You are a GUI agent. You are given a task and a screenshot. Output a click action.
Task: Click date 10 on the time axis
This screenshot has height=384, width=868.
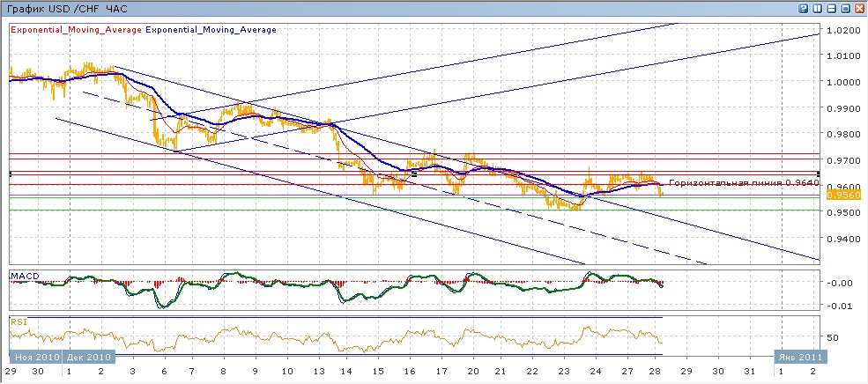[287, 372]
